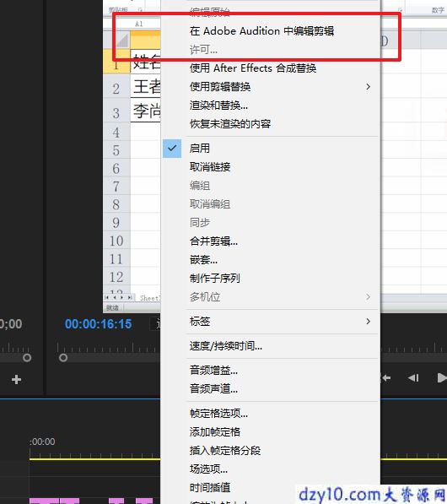Open 合并剪辑... dialog

click(213, 241)
